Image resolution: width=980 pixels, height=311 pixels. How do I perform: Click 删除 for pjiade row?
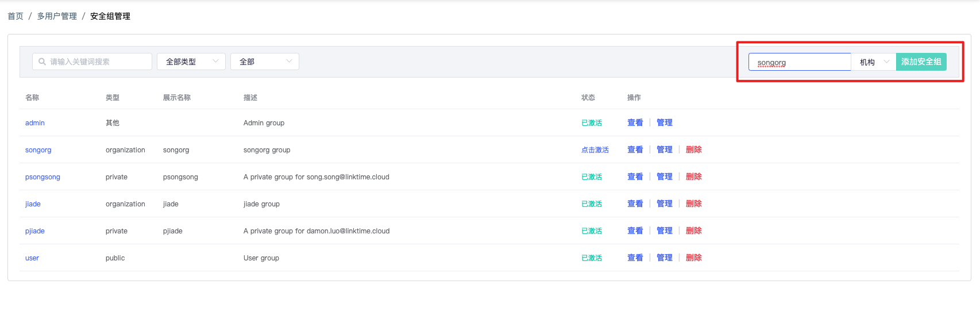[694, 231]
